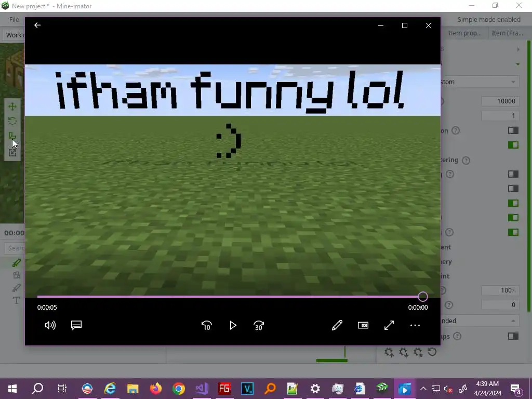Viewport: 532px width, 399px height.
Task: Open help icon next to 'tering' label
Action: [466, 160]
